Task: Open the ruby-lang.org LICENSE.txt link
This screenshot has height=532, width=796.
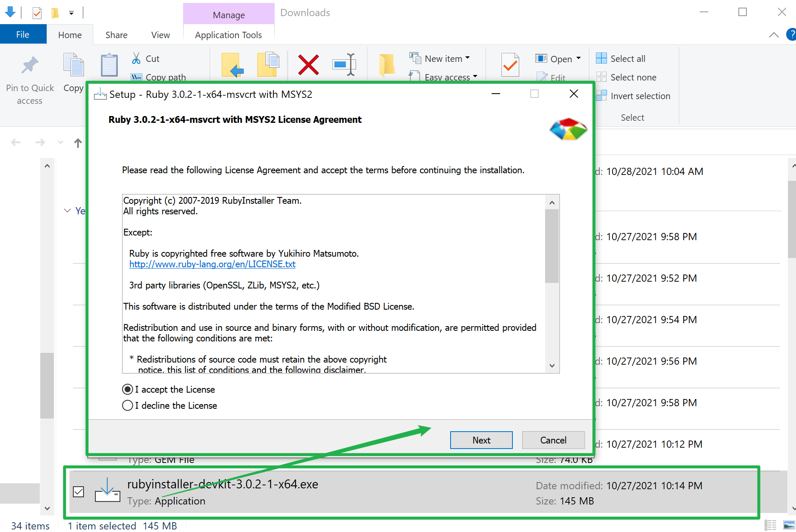Action: (212, 264)
